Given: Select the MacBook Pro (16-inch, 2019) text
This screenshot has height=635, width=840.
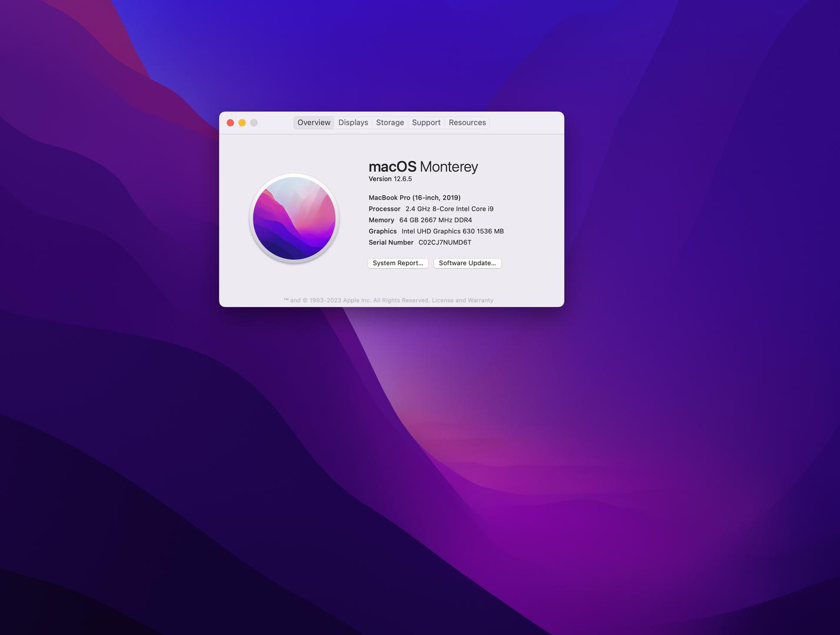Looking at the screenshot, I should coord(415,198).
